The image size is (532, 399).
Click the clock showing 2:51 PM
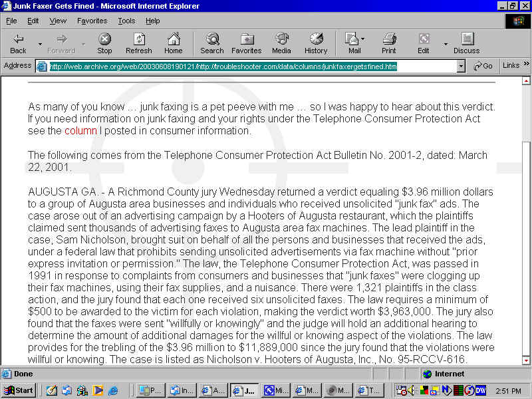click(x=508, y=391)
